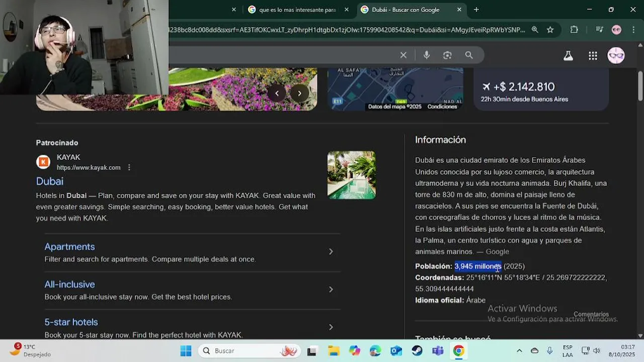Switch to the 'que es lo mas interesante' tab

(x=297, y=10)
